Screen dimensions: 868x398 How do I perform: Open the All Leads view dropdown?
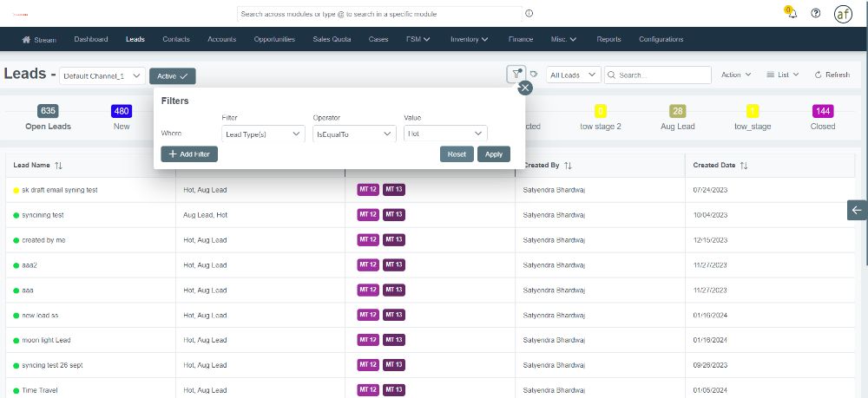click(573, 75)
